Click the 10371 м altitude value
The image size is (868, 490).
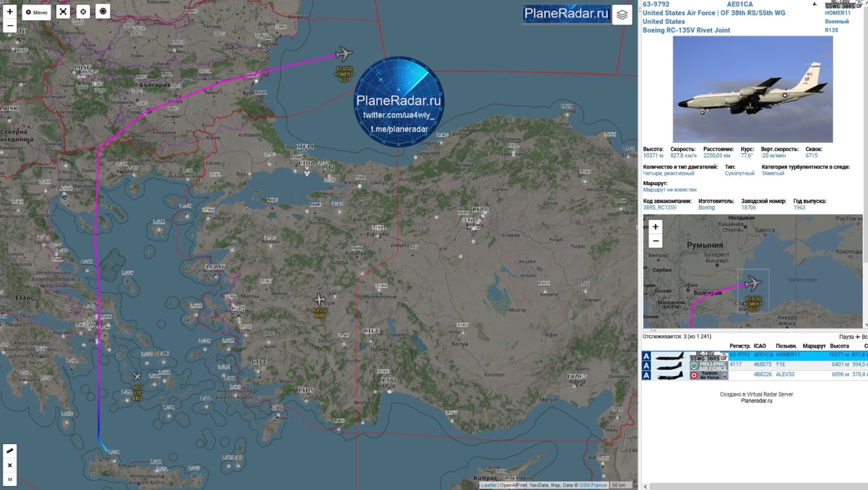[653, 156]
